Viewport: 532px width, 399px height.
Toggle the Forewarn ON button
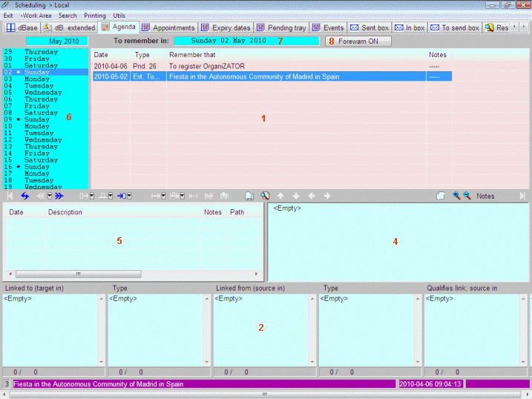point(358,41)
